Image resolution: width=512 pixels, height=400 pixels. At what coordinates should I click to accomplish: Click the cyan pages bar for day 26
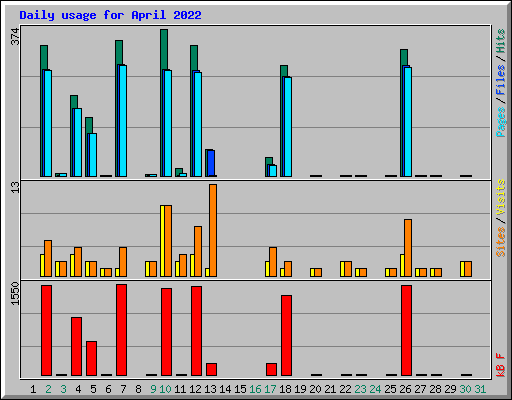tap(408, 122)
